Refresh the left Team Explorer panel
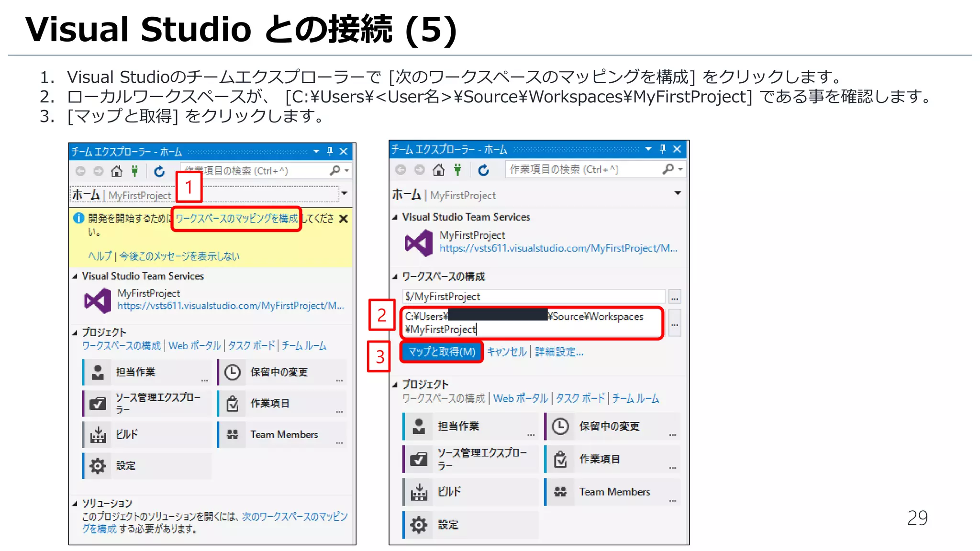 159,171
